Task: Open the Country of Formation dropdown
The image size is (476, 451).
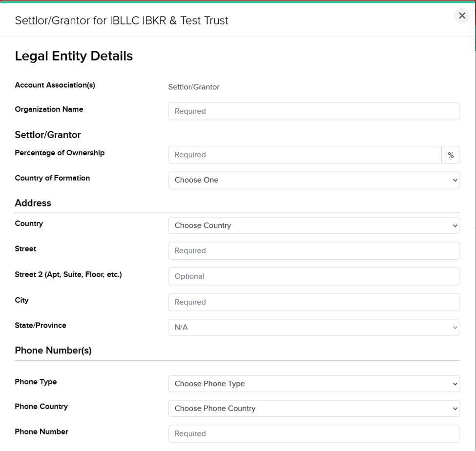Action: tap(313, 180)
